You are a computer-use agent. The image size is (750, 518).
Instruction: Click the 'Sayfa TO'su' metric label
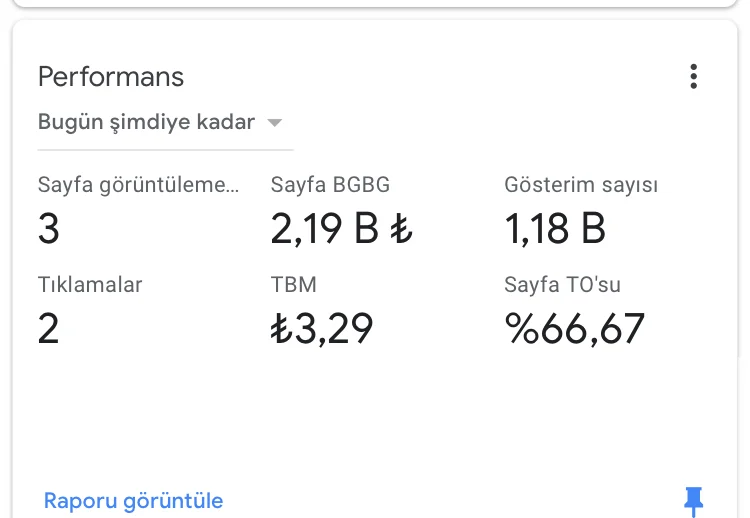click(x=562, y=285)
